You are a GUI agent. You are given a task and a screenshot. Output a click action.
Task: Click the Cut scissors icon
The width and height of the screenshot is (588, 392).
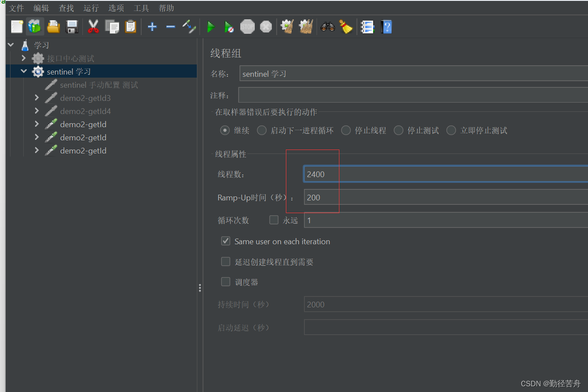(93, 27)
